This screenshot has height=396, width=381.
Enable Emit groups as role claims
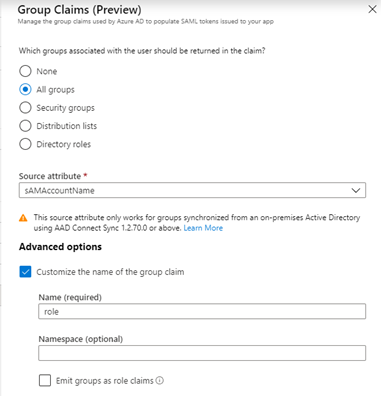(45, 380)
